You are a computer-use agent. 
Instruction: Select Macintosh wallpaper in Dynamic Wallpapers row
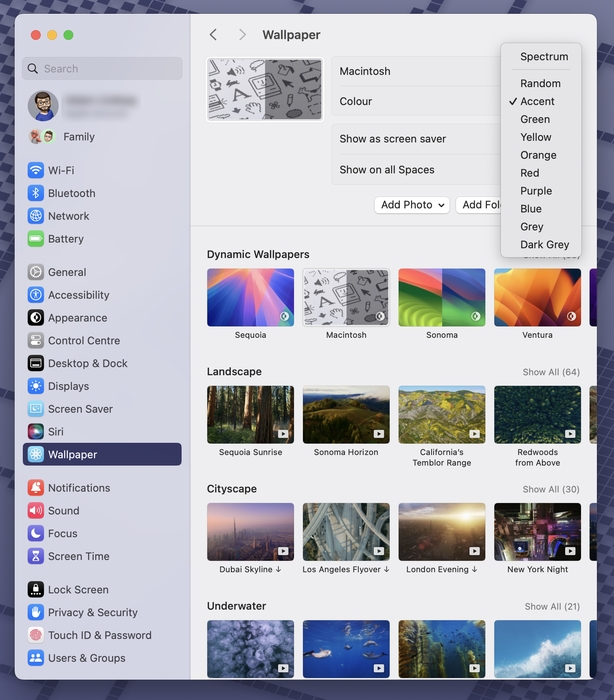pyautogui.click(x=346, y=297)
